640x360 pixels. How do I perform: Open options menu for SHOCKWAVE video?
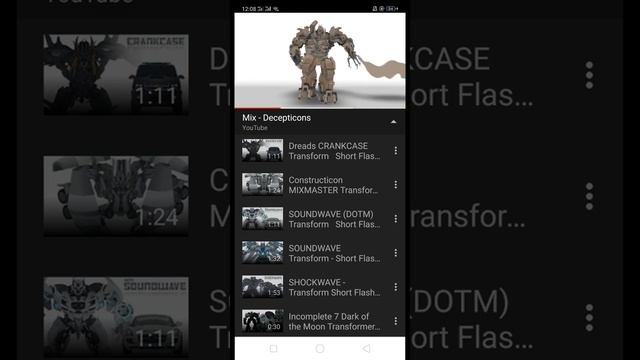pos(396,287)
